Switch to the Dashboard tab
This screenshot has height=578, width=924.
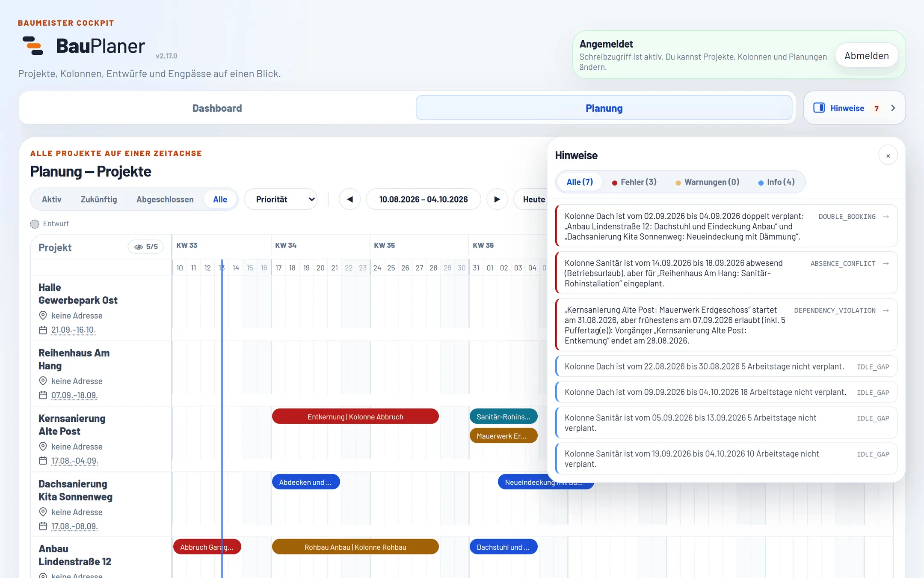point(217,108)
